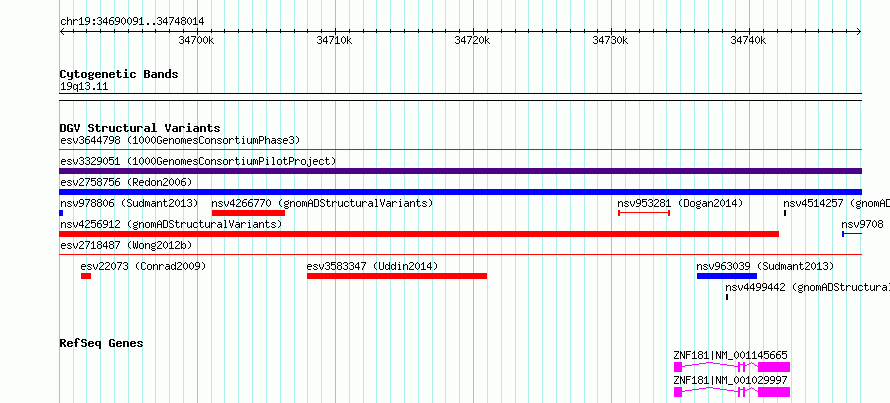Click the nsv4256912 (gnomADStructuralVariants) label
This screenshot has height=403, width=890.
coord(171,224)
